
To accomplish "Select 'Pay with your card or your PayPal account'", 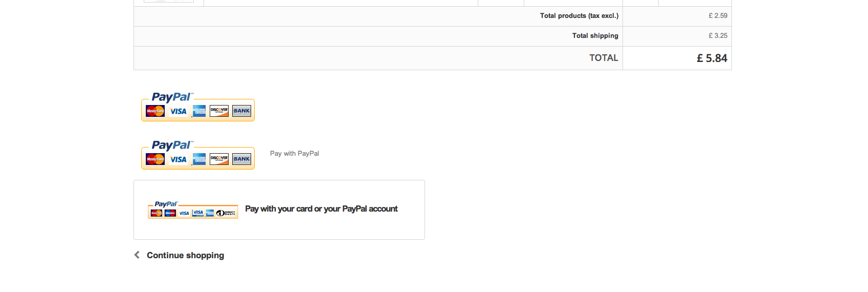I will tap(321, 209).
